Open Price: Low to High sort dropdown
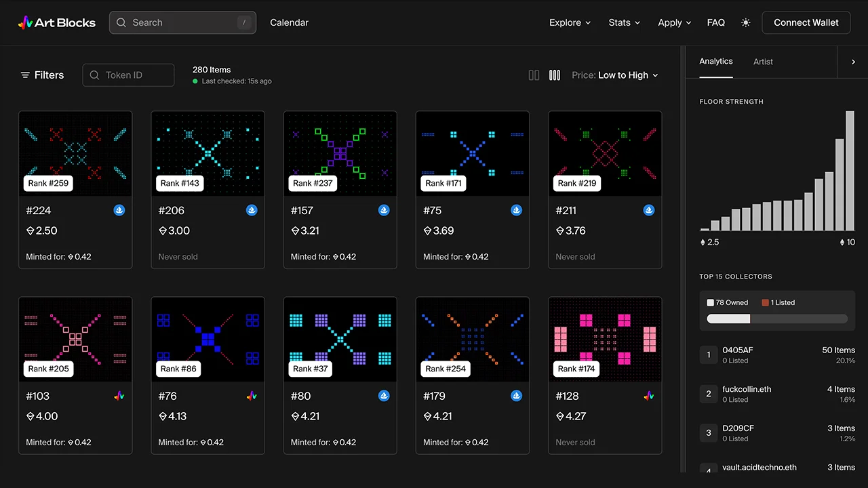The height and width of the screenshot is (488, 868). click(615, 75)
